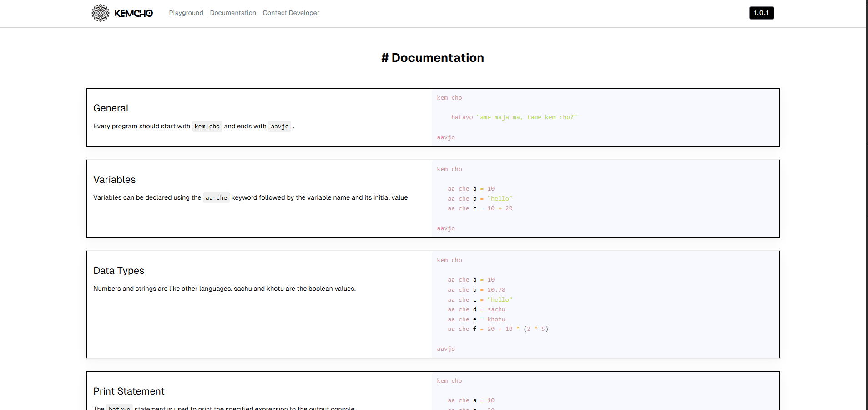Click code line 'aa che c = 10 + 20'

[480, 208]
